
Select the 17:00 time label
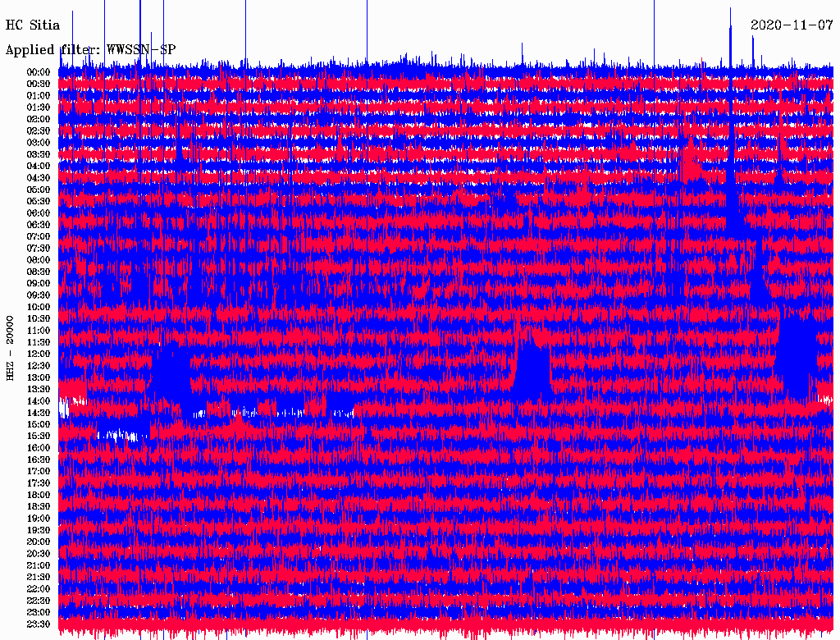coord(39,472)
